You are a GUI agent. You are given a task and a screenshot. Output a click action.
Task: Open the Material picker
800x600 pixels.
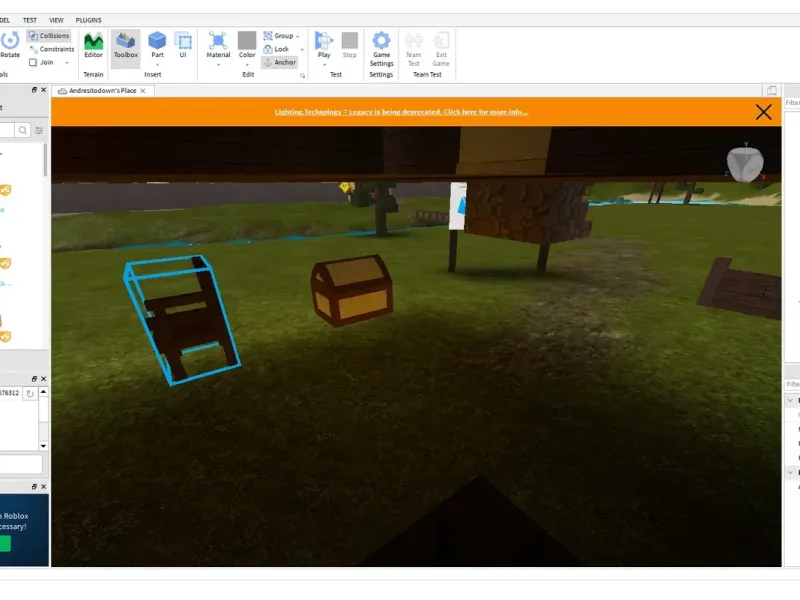pos(218,45)
